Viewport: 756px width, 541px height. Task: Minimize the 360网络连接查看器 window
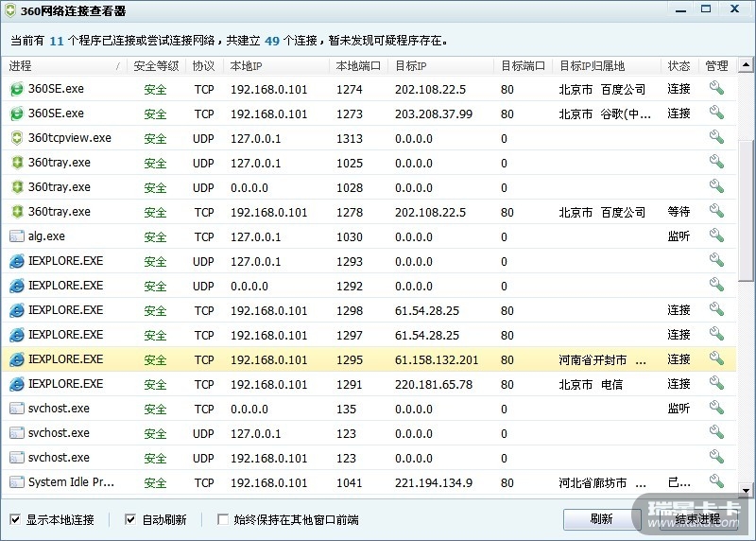pyautogui.click(x=680, y=9)
